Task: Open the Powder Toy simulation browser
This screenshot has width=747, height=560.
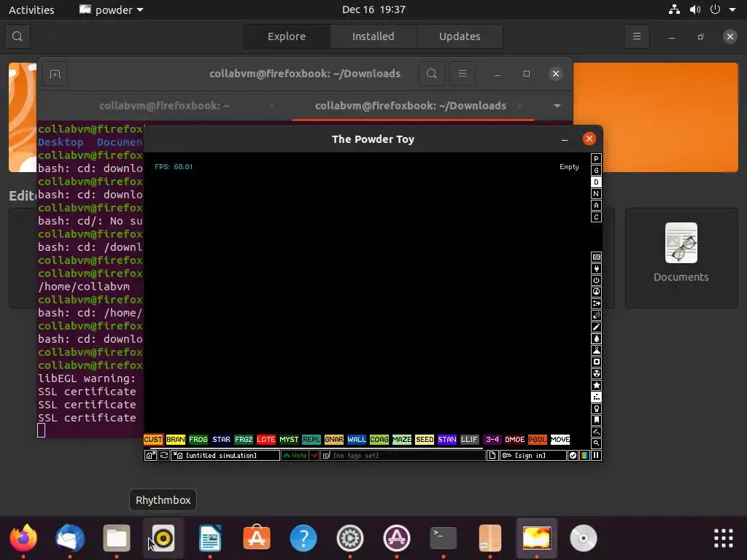Action: point(150,456)
